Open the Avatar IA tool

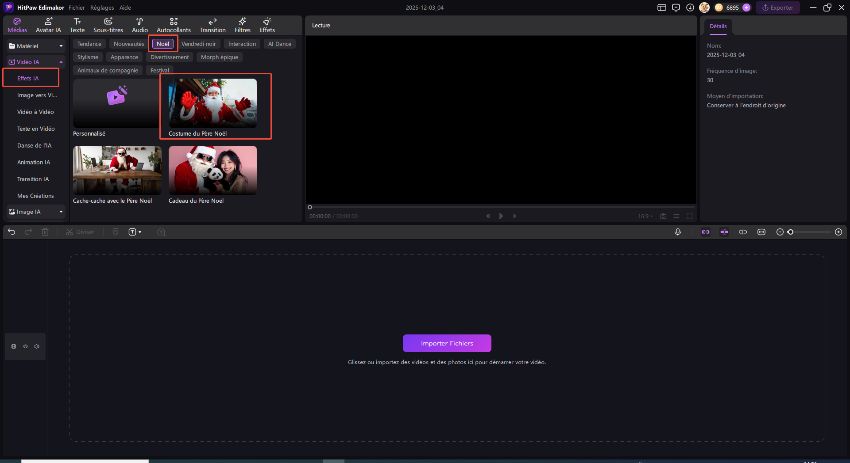pos(46,24)
